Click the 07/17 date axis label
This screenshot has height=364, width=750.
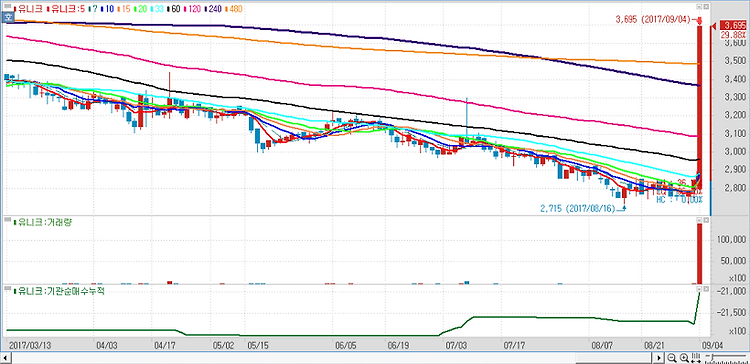pos(514,344)
